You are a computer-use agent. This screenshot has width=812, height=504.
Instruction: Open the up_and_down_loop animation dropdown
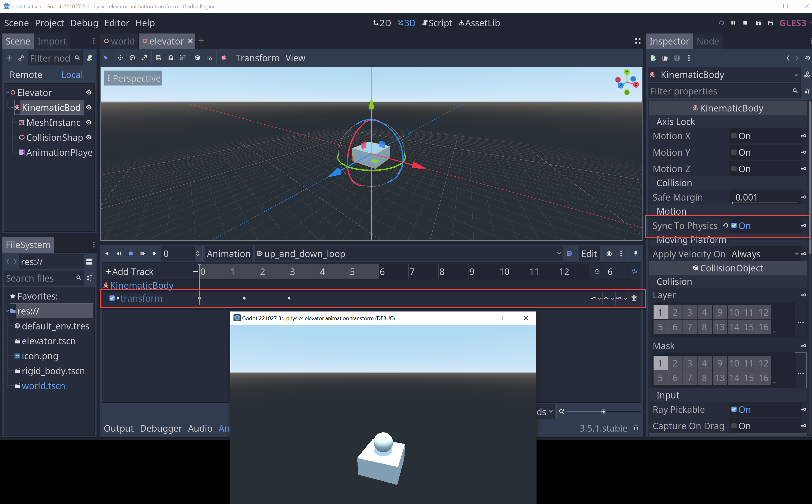[x=408, y=254]
